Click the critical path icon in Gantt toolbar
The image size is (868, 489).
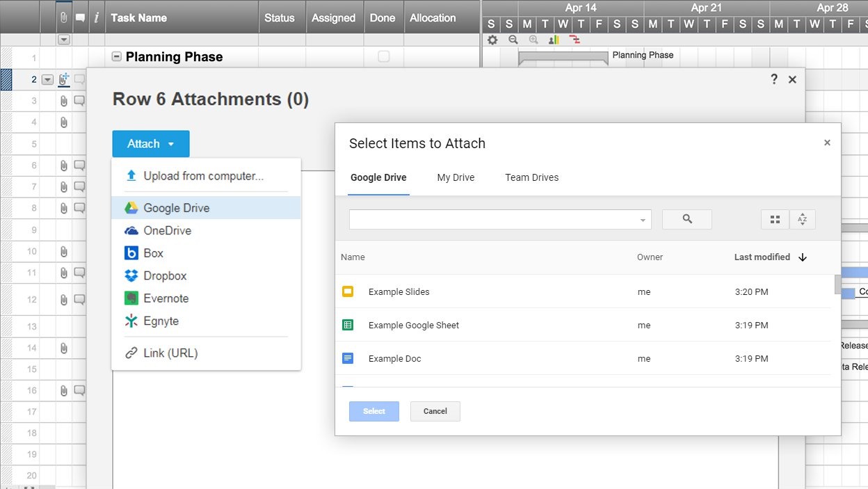(x=574, y=40)
